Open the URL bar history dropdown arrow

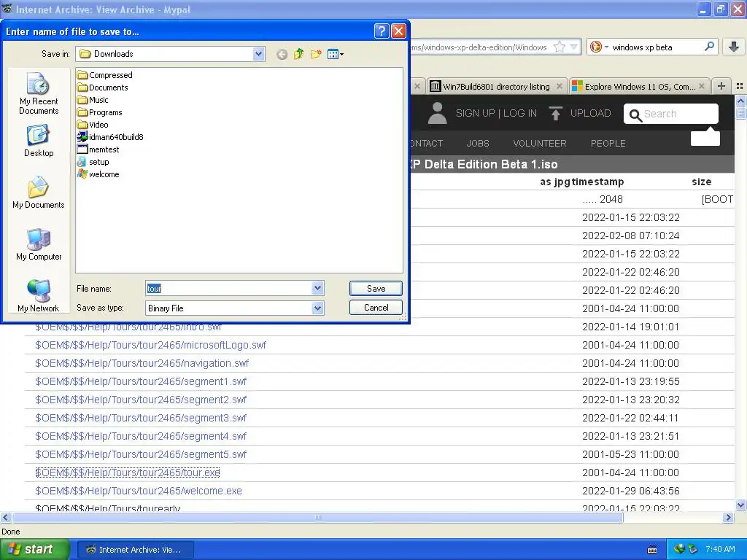coord(573,47)
